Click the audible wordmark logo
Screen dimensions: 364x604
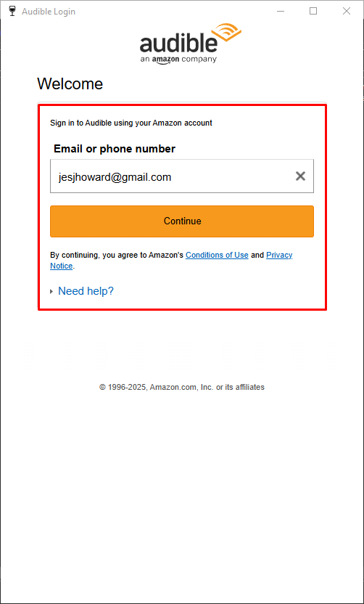(x=178, y=43)
